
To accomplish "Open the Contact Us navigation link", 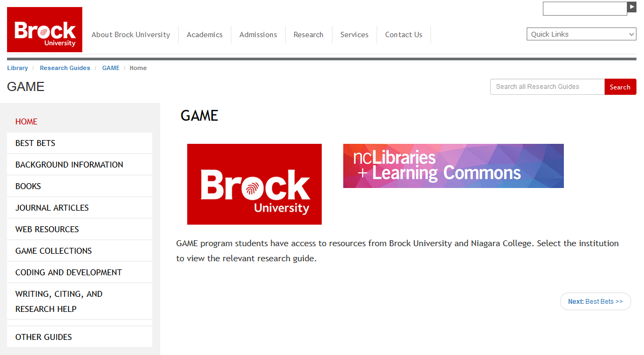I will tap(404, 34).
